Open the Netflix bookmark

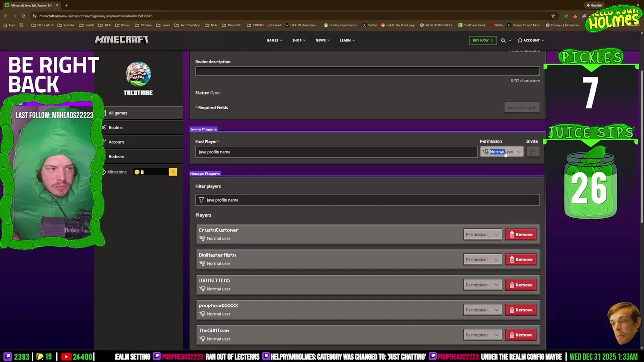point(496,25)
